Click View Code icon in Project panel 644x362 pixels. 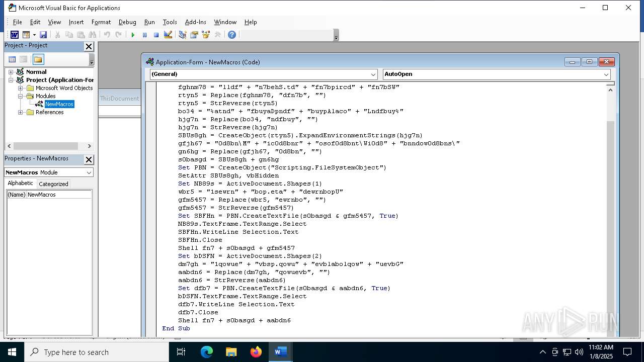(12, 59)
